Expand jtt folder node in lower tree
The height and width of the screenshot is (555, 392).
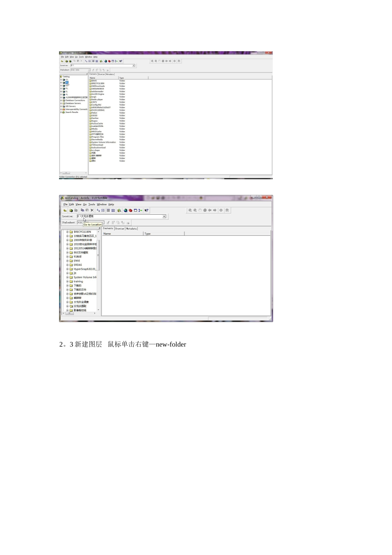(x=67, y=273)
